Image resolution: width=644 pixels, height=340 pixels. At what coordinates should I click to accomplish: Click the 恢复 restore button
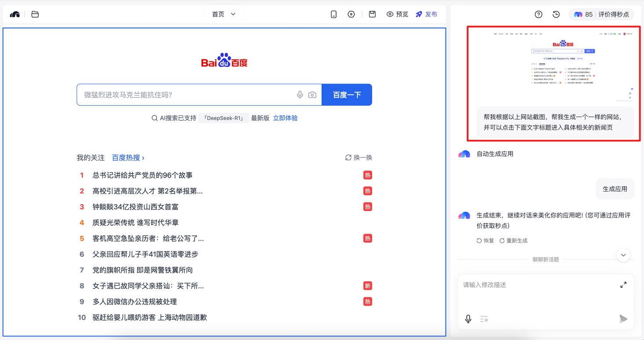pos(485,241)
